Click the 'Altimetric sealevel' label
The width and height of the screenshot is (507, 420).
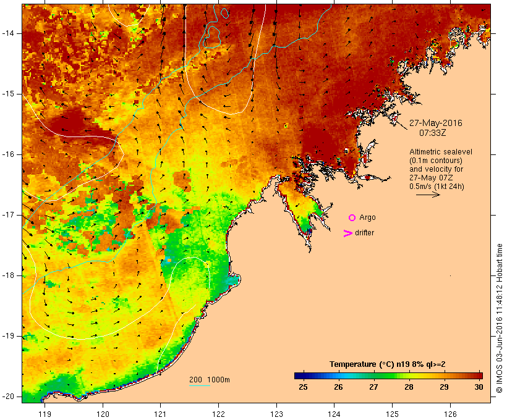441,152
